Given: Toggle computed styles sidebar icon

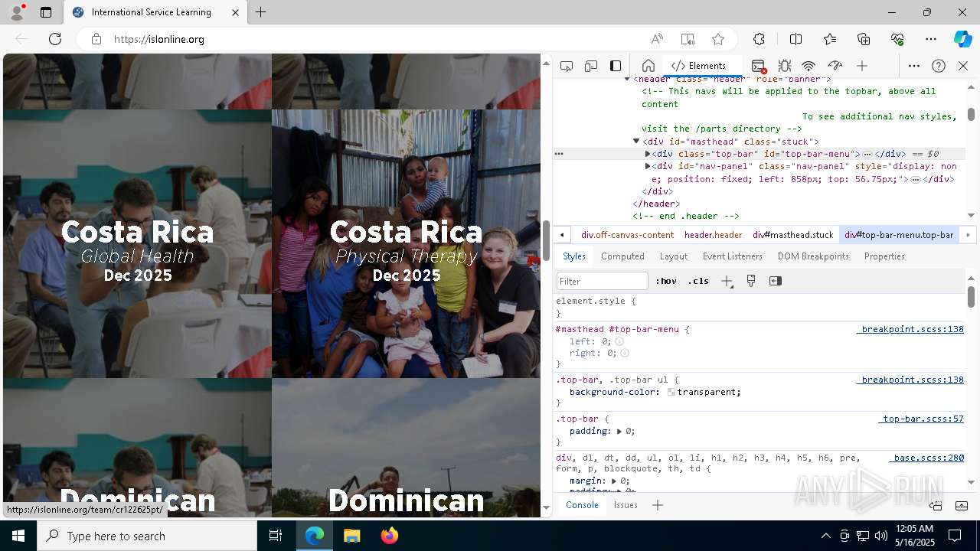Looking at the screenshot, I should 776,281.
